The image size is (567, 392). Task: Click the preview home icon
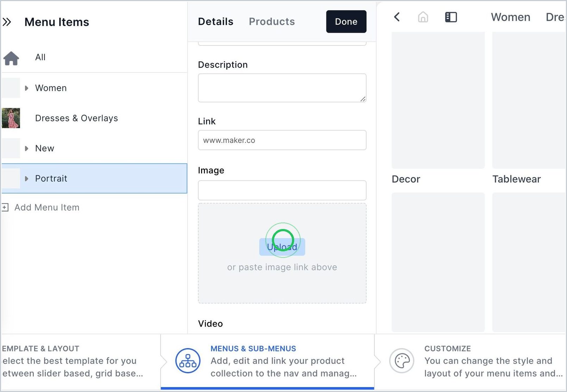pos(423,17)
